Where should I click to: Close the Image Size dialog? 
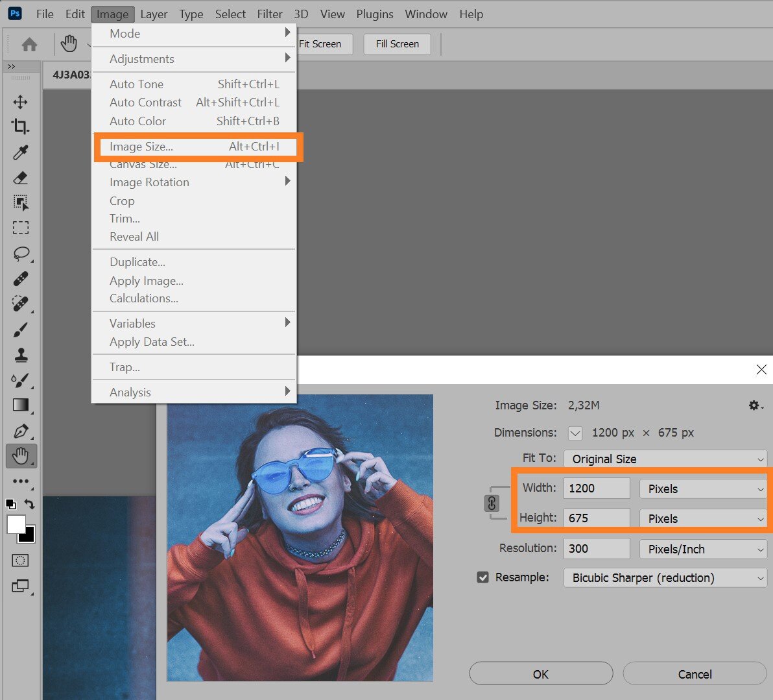(761, 370)
